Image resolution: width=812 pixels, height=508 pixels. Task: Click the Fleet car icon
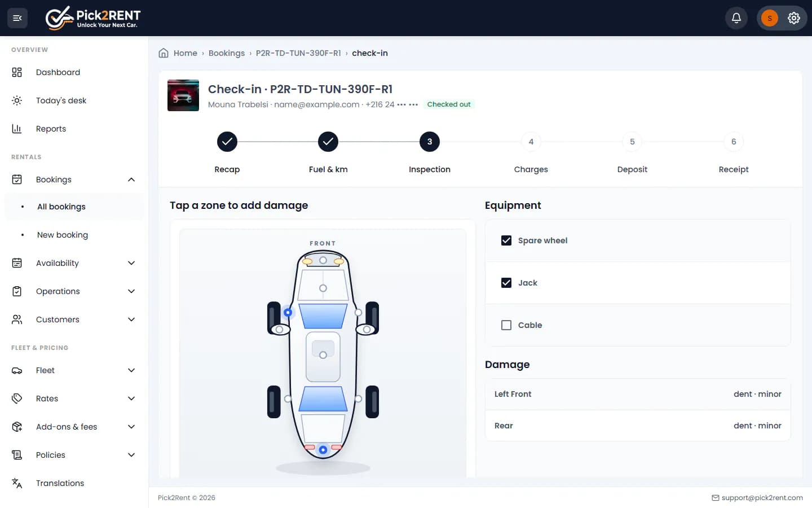[17, 370]
